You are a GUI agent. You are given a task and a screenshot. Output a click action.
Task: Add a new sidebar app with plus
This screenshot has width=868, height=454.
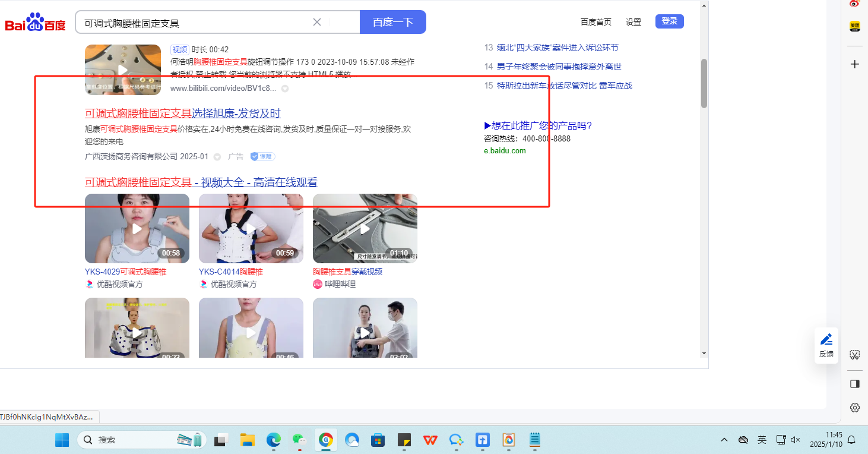[855, 64]
